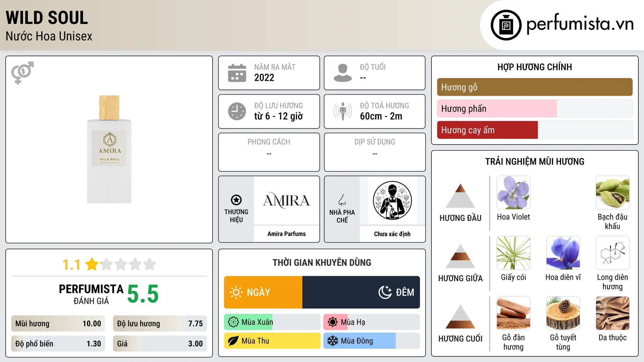Click the gold filled rating star
The height and width of the screenshot is (362, 644).
point(92,264)
